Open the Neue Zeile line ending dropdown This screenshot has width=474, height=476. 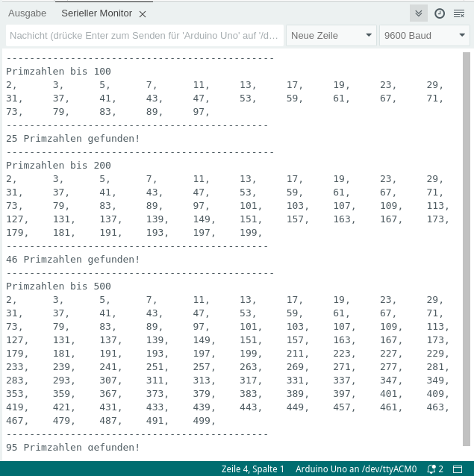click(x=331, y=36)
